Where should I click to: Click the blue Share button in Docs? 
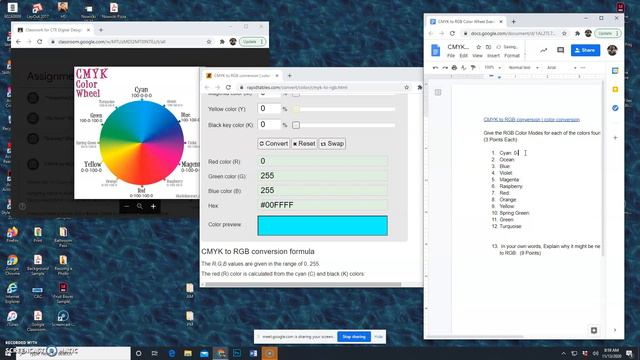[x=585, y=50]
